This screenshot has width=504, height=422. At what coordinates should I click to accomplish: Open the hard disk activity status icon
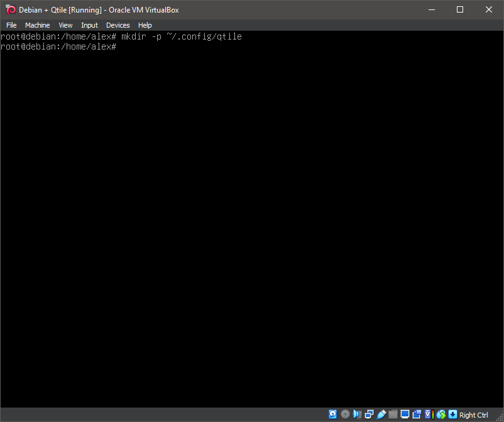332,414
